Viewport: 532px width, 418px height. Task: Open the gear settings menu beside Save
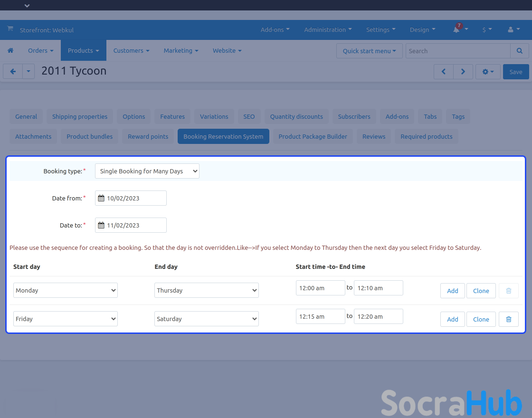488,72
